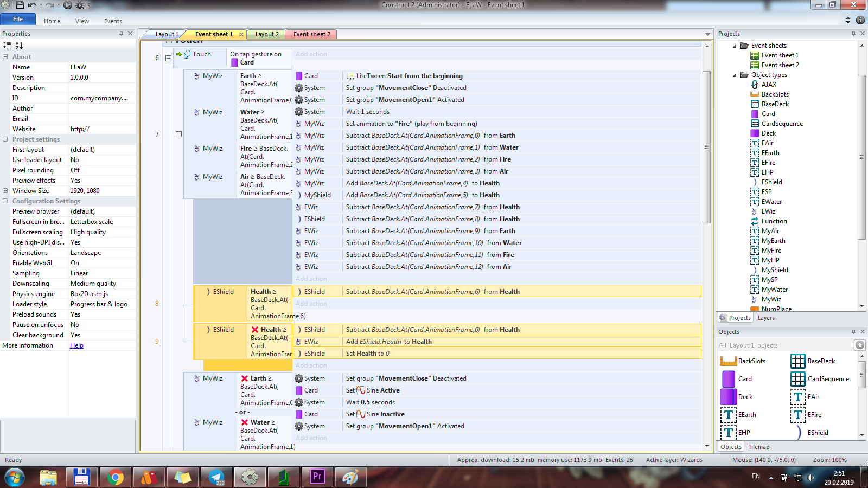Collapse event 7 in the event sheet
This screenshot has width=868, height=488.
[x=178, y=134]
